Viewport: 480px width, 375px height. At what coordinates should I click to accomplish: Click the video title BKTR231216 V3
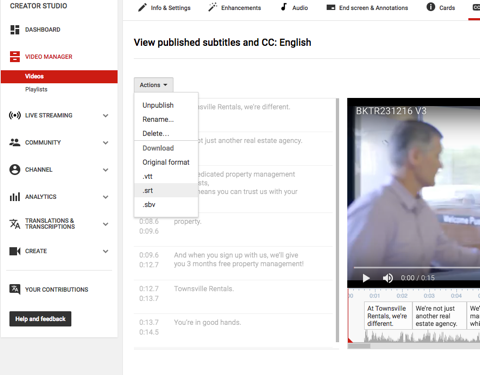click(391, 111)
